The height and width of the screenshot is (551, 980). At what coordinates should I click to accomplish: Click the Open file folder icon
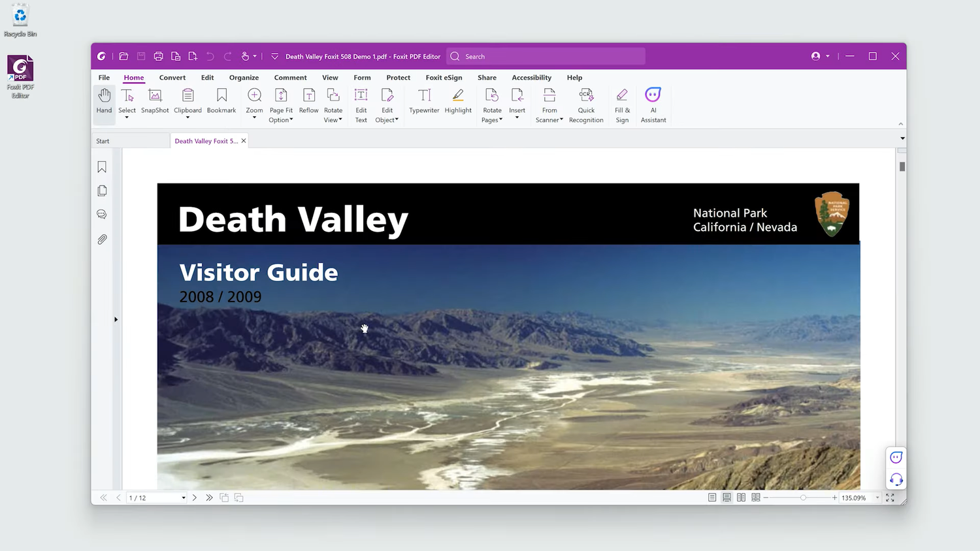coord(123,56)
